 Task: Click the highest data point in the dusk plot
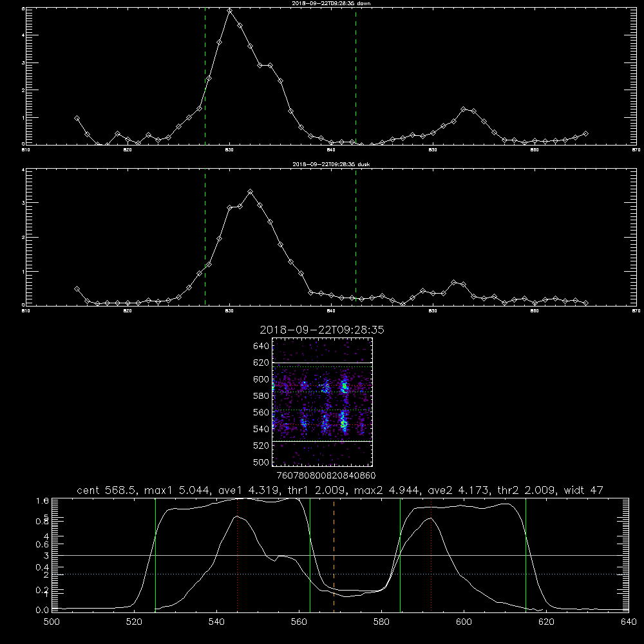(250, 192)
